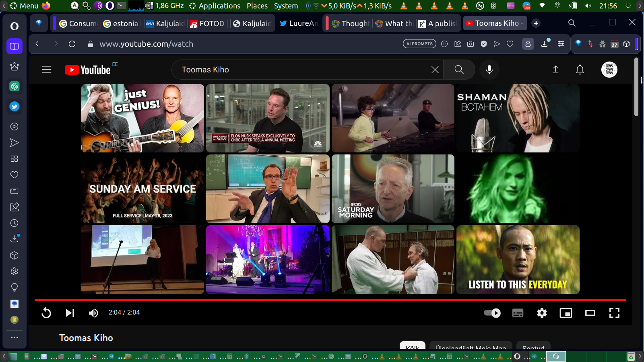Click the red video progress bar
Image resolution: width=644 pixels, height=362 pixels.
330,300
